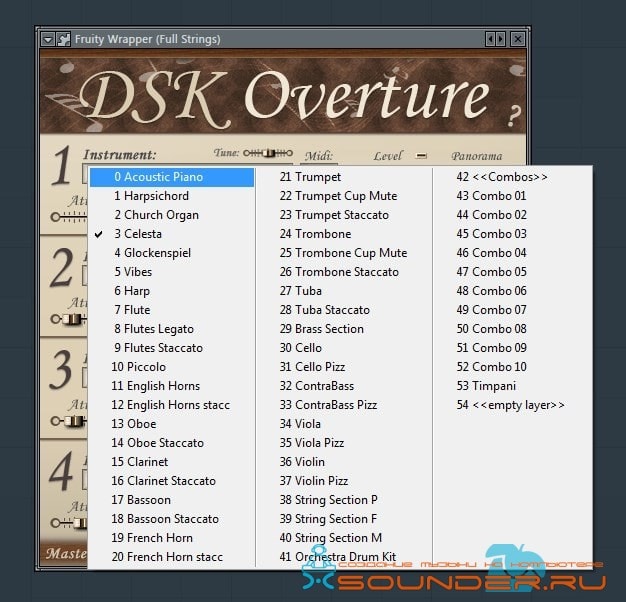
Task: Select 11 English Horns
Action: pyautogui.click(x=172, y=386)
